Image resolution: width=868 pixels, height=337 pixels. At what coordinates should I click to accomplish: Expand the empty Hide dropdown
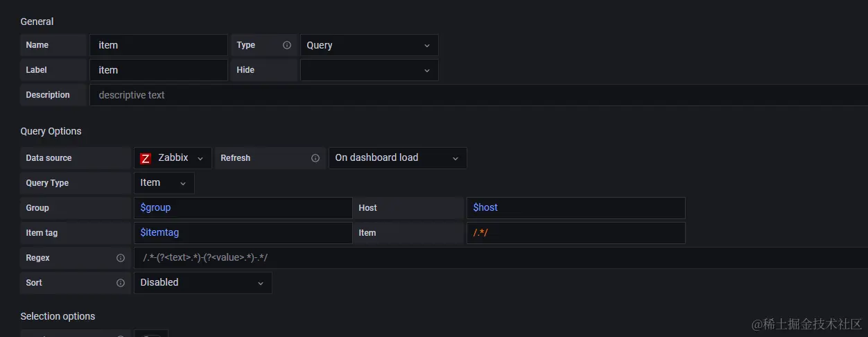click(369, 70)
